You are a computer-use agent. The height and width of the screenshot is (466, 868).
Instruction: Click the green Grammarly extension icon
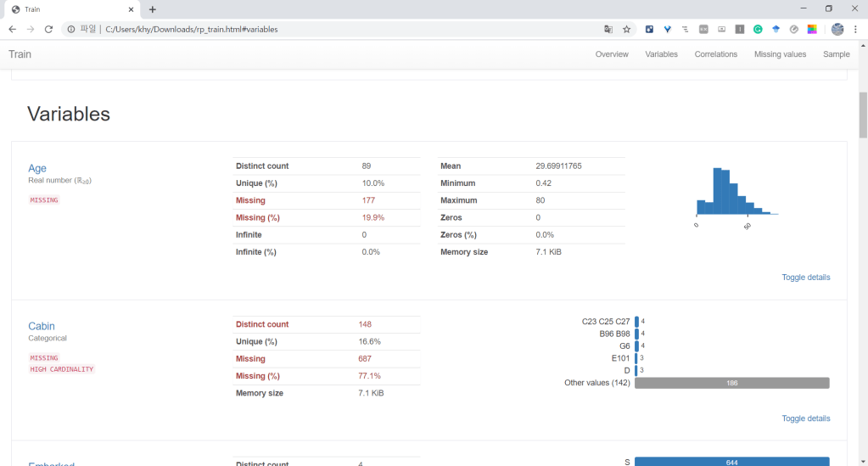(x=758, y=29)
